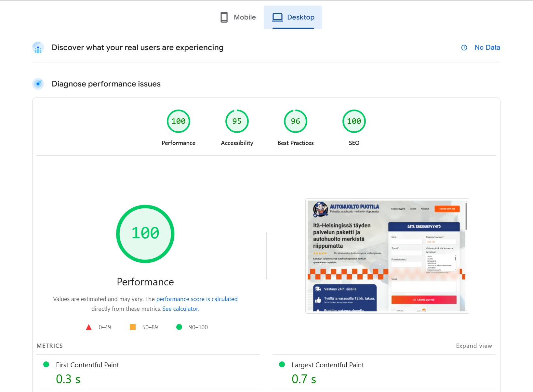Viewport: 533px width, 392px height.
Task: Click the large Performance gauge circle
Action: (x=145, y=234)
